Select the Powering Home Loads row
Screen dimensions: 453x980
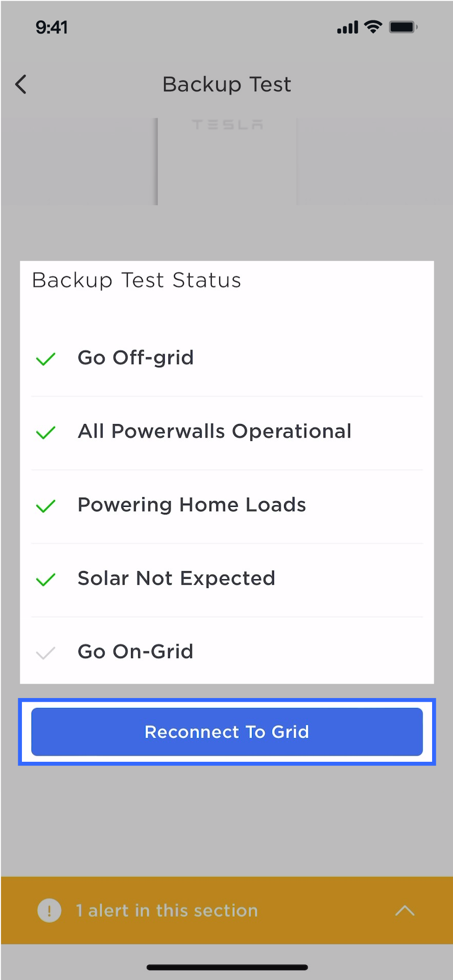tap(227, 505)
